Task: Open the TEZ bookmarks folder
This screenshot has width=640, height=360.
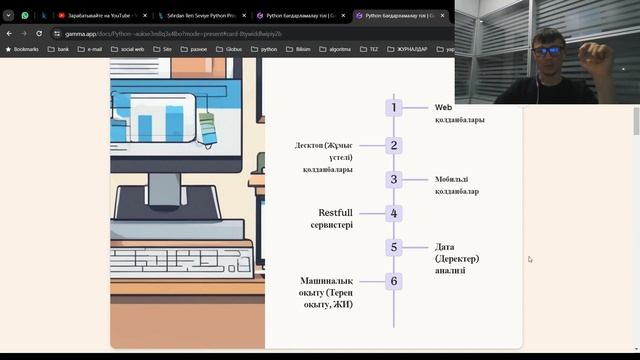Action: tap(369, 49)
